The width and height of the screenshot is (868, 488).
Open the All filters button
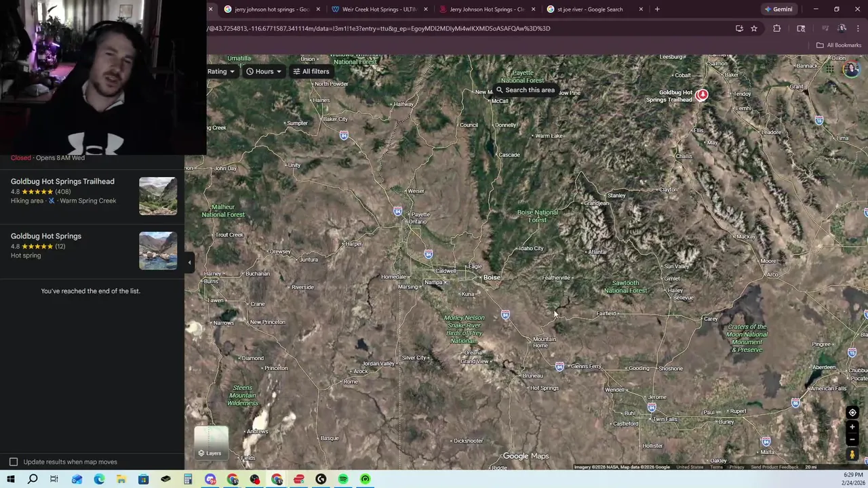[311, 71]
